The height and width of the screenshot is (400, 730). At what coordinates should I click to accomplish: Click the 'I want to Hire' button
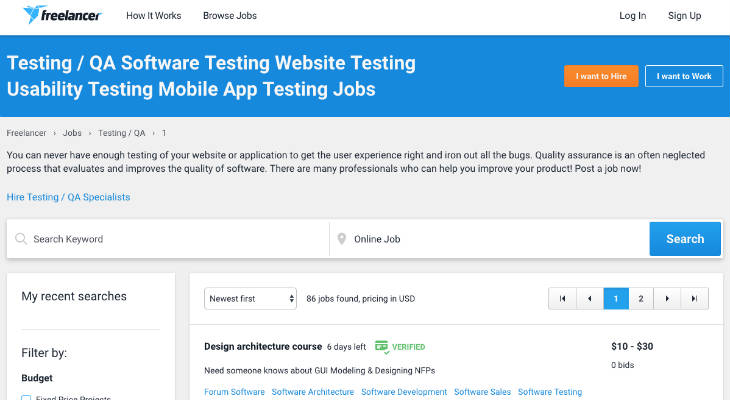(x=601, y=76)
